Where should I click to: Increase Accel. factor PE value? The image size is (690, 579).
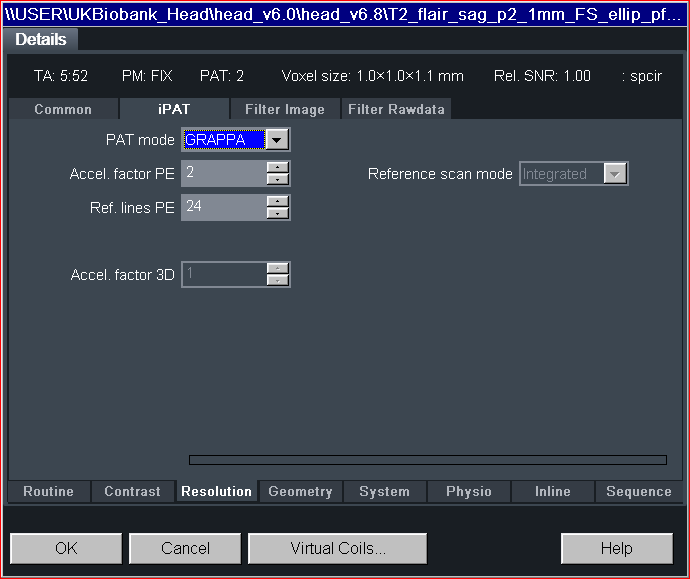point(278,167)
